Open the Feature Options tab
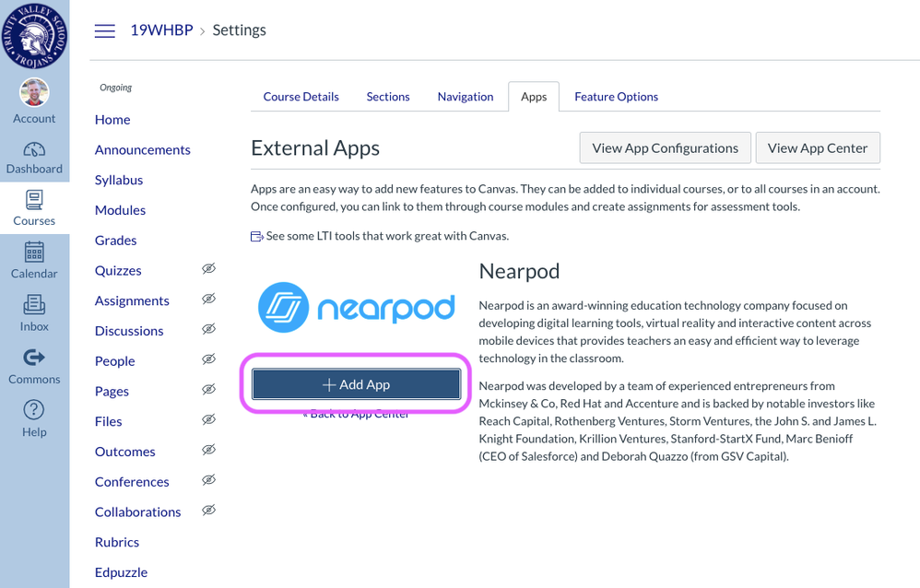The height and width of the screenshot is (588, 920). click(x=616, y=97)
